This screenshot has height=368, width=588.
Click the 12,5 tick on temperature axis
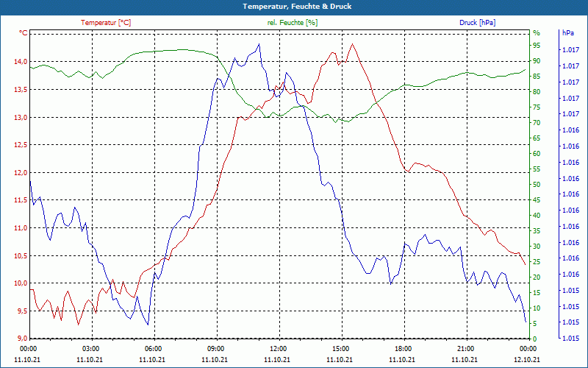coord(21,145)
